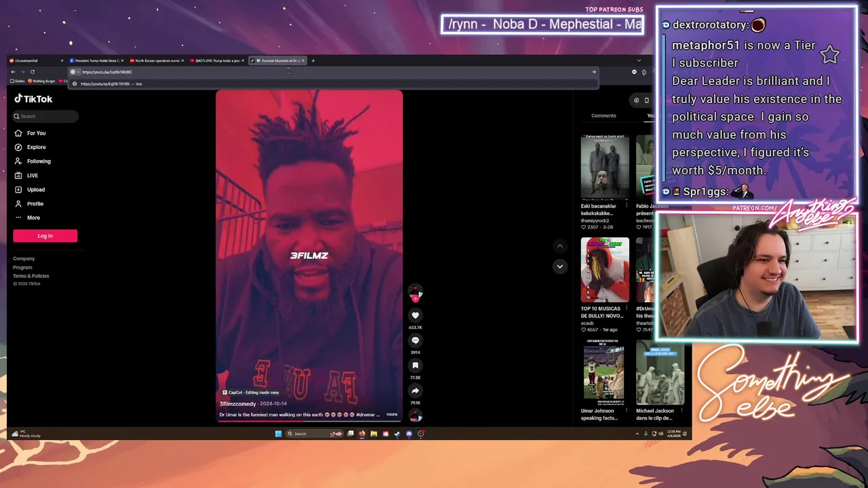Open comments with the speech bubble icon
This screenshot has height=488, width=868.
(x=415, y=340)
